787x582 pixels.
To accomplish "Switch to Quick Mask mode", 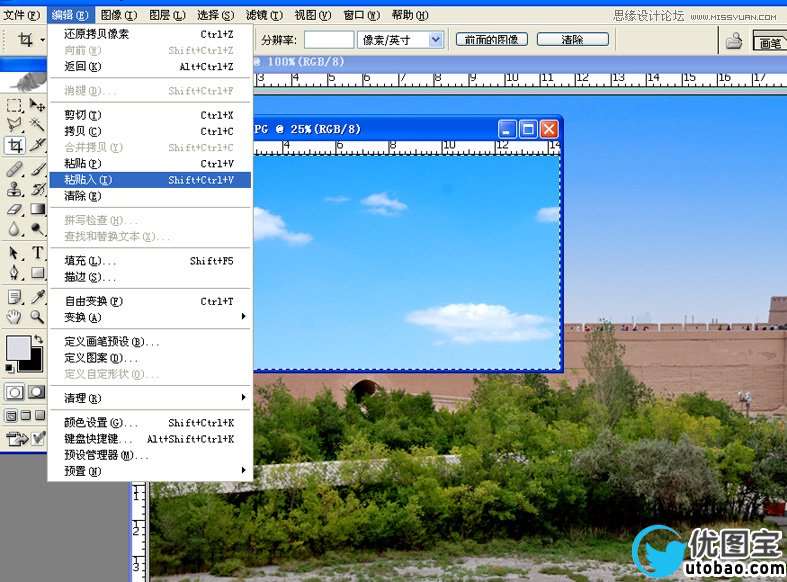I will [36, 392].
